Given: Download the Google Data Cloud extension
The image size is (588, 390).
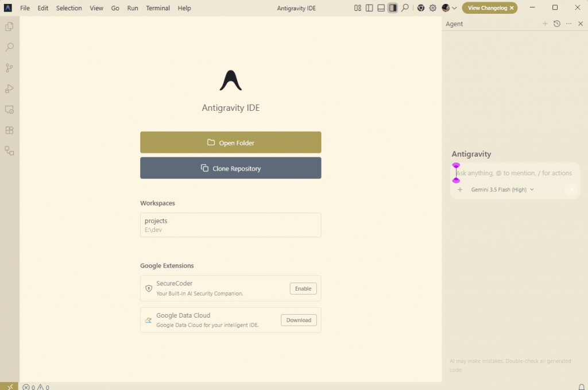Looking at the screenshot, I should click(299, 320).
